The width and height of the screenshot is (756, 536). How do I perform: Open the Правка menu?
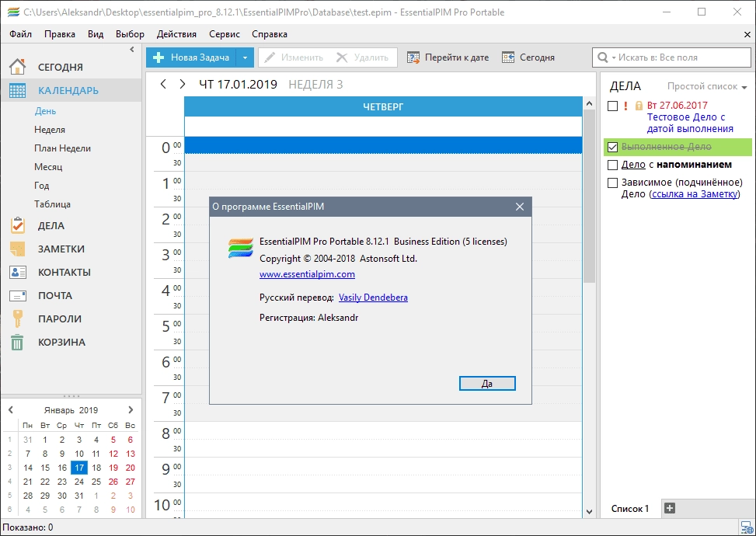60,34
